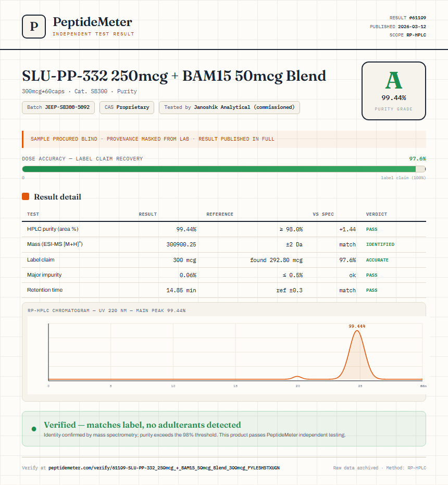Click the Tested by Janoshik Analytical chip

point(229,107)
